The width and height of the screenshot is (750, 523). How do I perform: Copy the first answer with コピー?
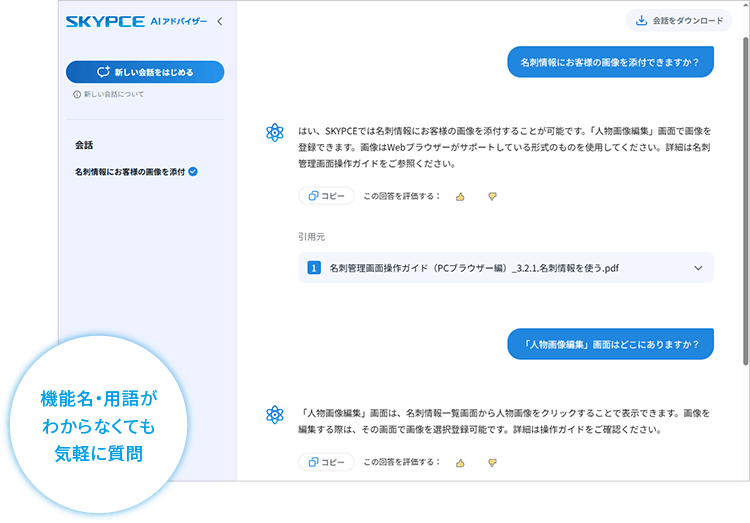tap(326, 196)
